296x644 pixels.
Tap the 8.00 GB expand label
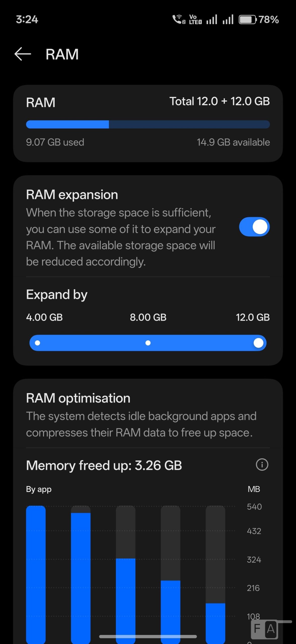pyautogui.click(x=148, y=317)
